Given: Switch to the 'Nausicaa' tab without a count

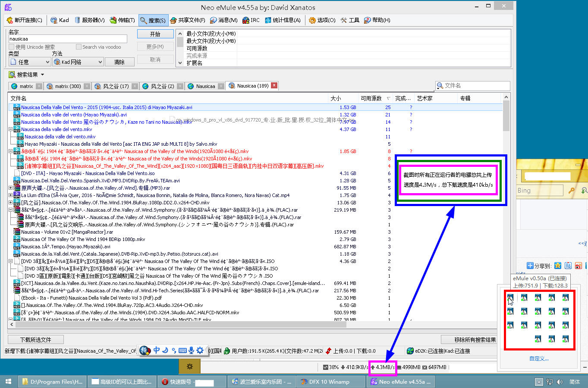Looking at the screenshot, I should click(205, 86).
